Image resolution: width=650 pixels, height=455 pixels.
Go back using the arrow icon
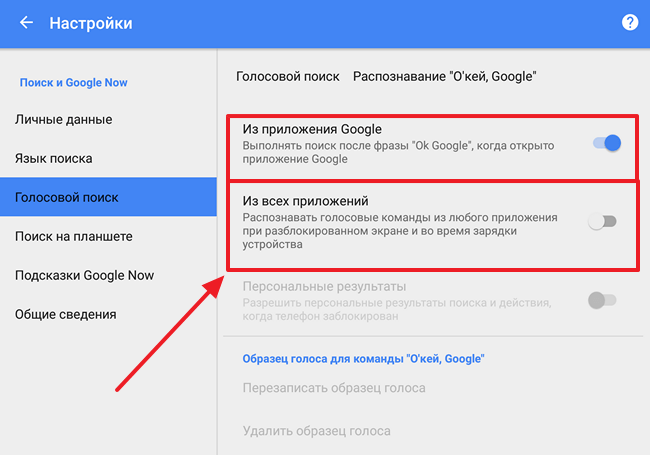pos(26,22)
